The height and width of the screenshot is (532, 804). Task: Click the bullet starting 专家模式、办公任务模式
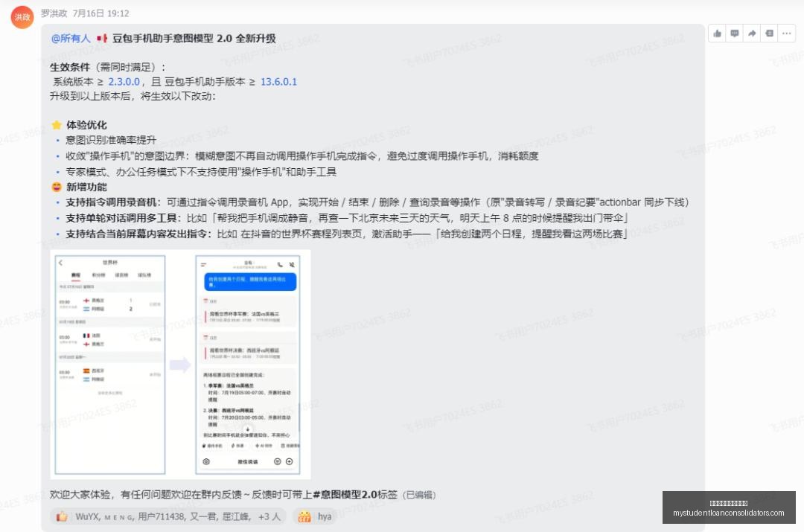(201, 172)
